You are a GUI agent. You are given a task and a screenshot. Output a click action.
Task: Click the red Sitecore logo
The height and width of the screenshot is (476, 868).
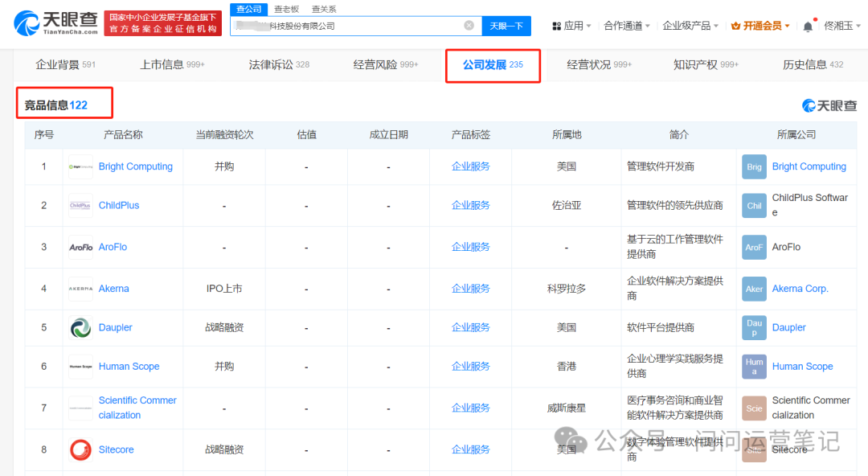[80, 449]
